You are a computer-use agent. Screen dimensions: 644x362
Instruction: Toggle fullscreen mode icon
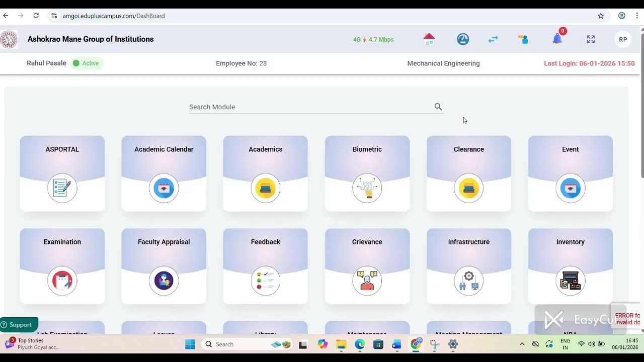click(591, 39)
